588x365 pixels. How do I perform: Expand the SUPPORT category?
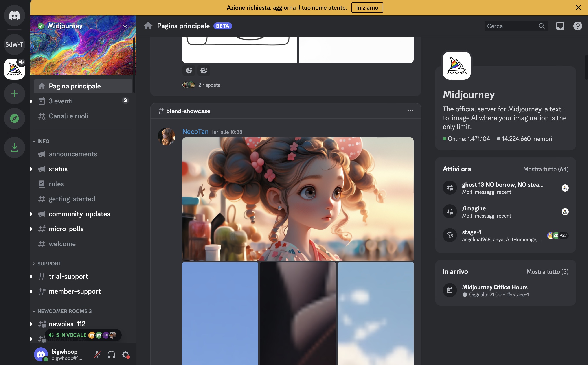pyautogui.click(x=47, y=264)
